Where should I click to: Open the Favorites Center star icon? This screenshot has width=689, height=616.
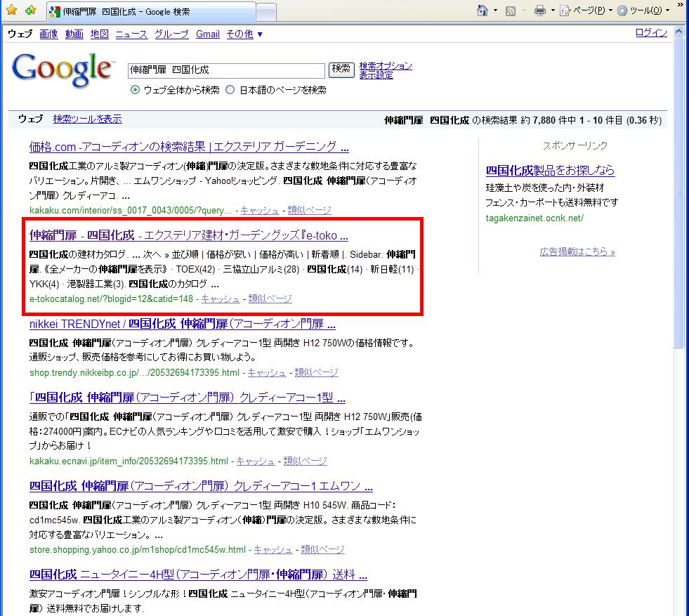pyautogui.click(x=11, y=11)
